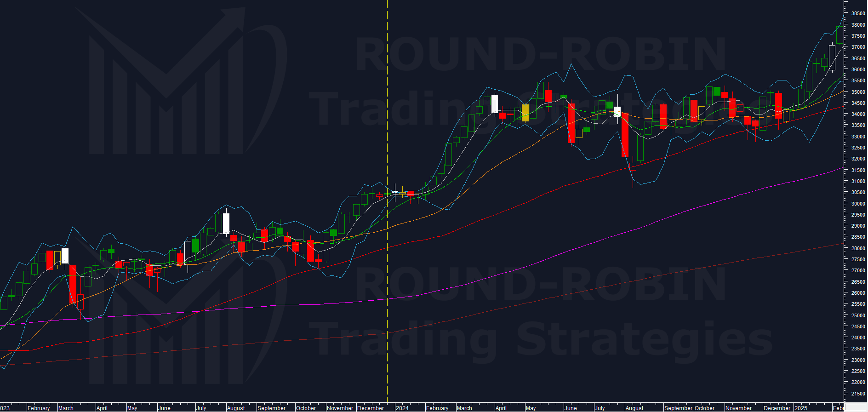
Task: Select the last green hollow candle at far right
Action: tap(839, 35)
